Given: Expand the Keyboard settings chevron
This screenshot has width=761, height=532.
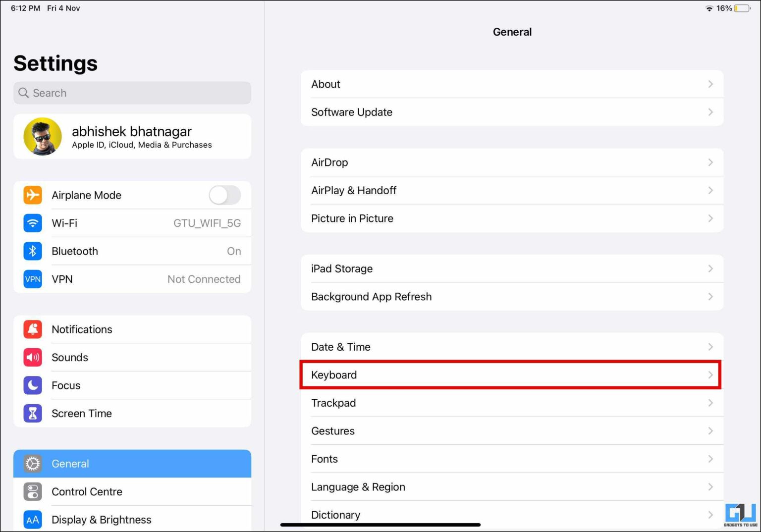Looking at the screenshot, I should [710, 374].
